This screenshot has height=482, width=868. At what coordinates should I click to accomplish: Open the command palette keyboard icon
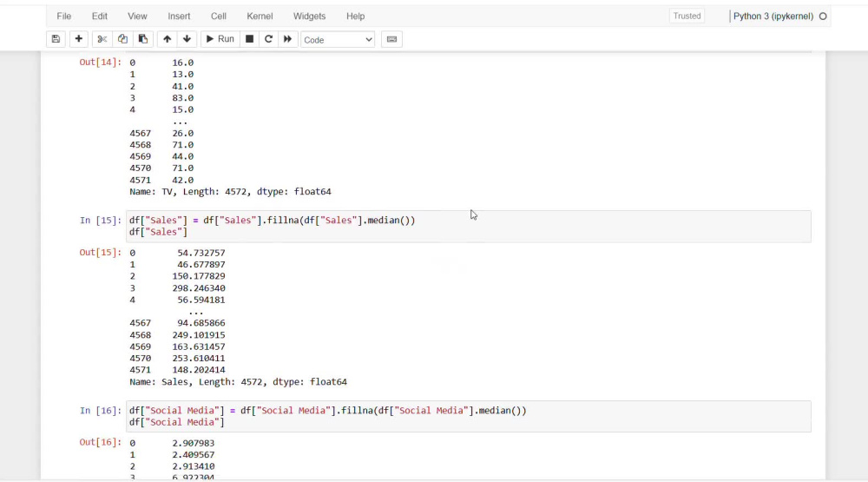click(392, 39)
